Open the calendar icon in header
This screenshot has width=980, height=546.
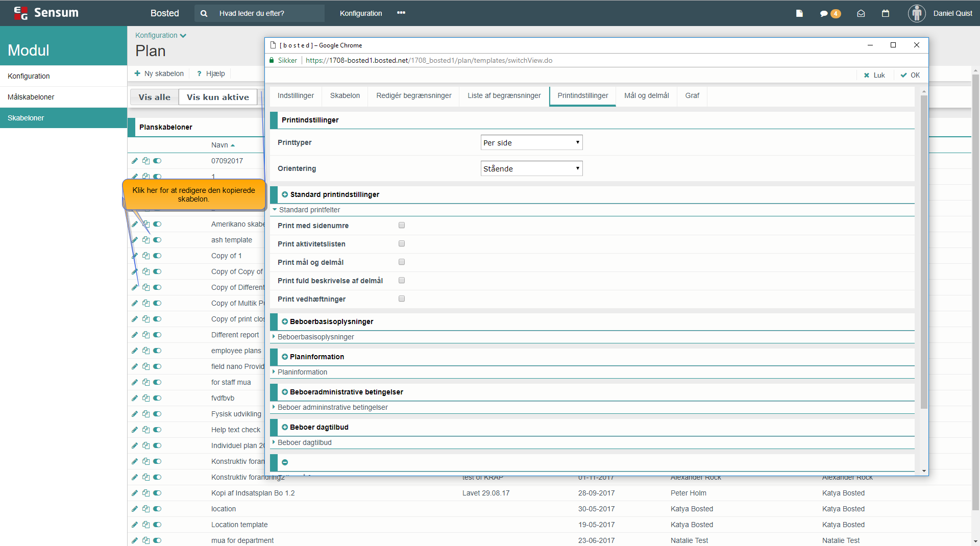[x=886, y=14]
